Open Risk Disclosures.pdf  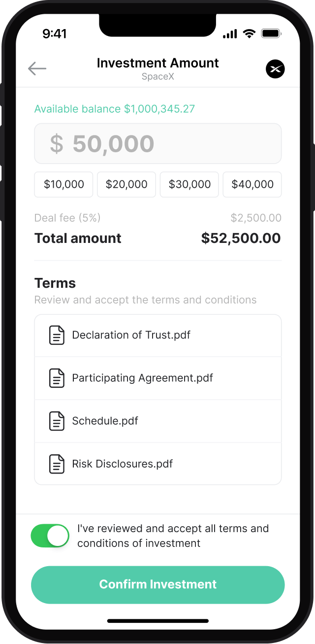[122, 464]
